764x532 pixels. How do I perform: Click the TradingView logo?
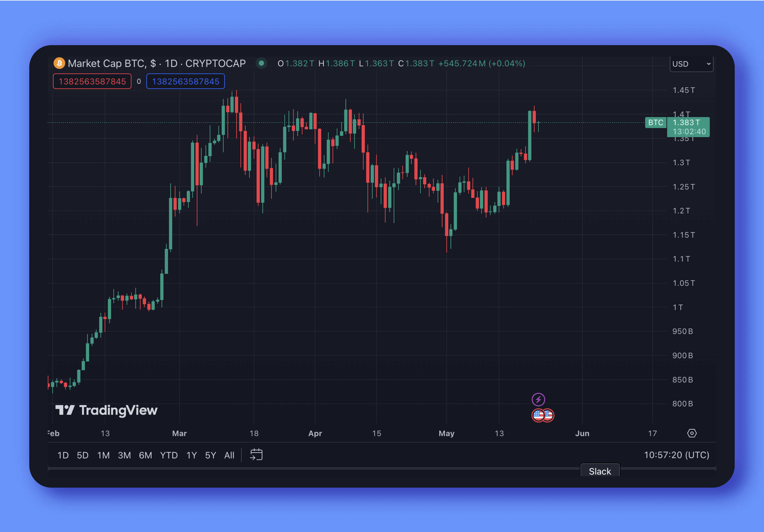[106, 410]
